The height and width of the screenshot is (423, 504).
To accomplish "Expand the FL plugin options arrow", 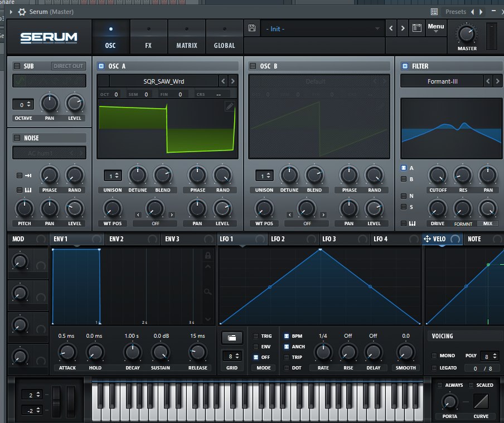I will pyautogui.click(x=11, y=12).
